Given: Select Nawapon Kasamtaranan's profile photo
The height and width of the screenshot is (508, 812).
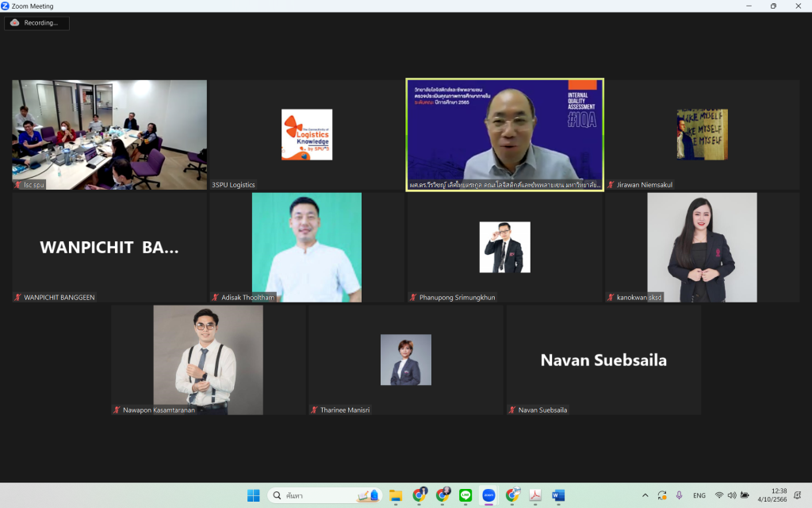Looking at the screenshot, I should [x=209, y=360].
